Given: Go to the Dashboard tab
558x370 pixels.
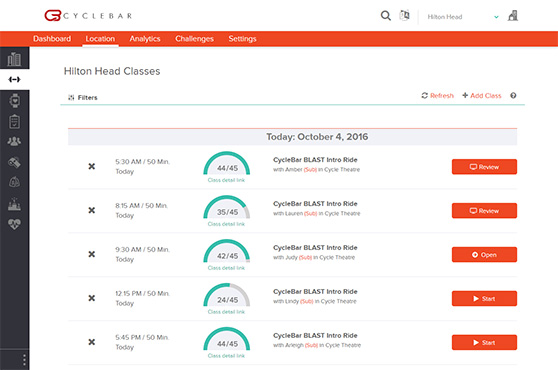Looking at the screenshot, I should (52, 39).
